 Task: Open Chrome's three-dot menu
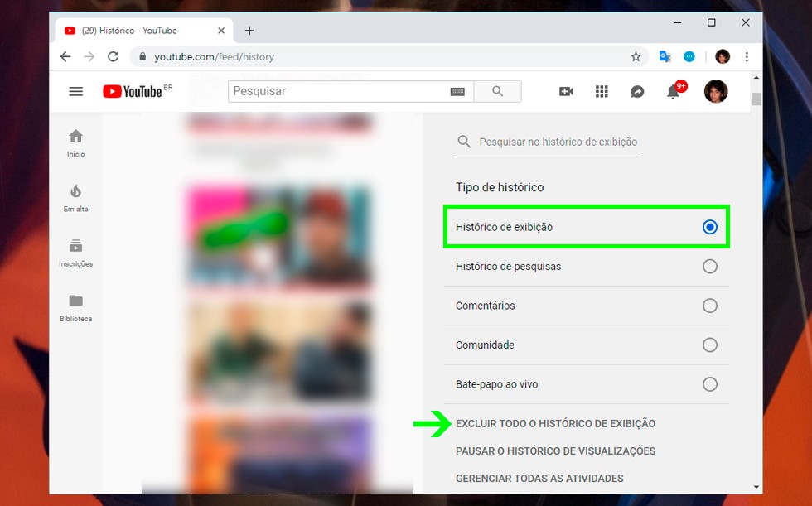pyautogui.click(x=747, y=57)
